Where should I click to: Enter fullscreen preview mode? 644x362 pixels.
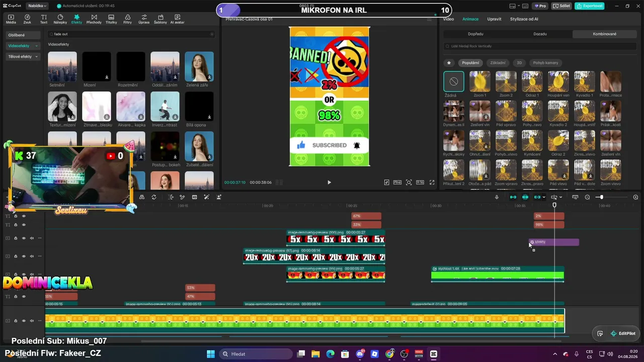click(432, 183)
